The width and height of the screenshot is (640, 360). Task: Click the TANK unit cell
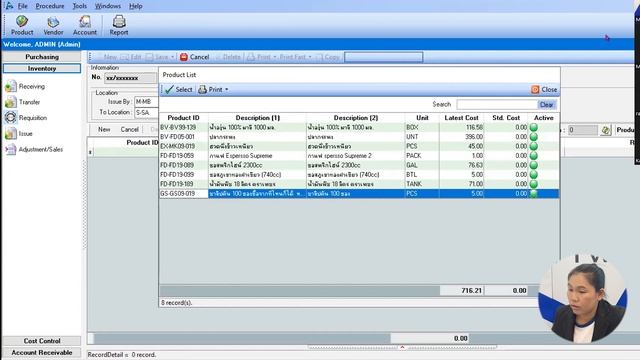pyautogui.click(x=422, y=184)
